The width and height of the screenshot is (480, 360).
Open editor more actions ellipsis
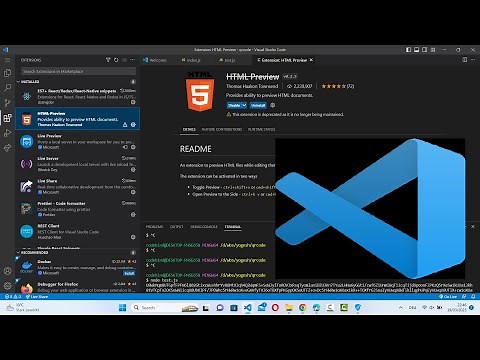pyautogui.click(x=473, y=60)
